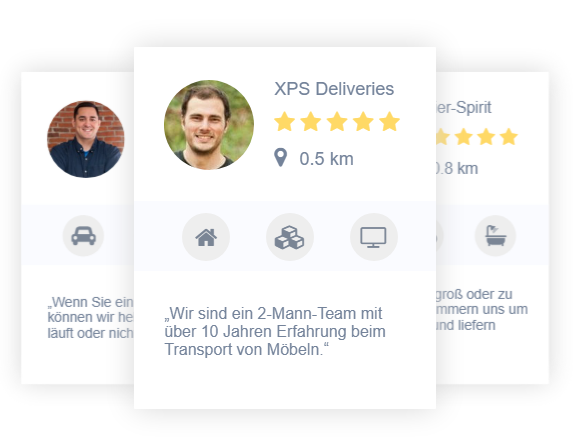Click the fifth star of XPS Deliveries rating
The width and height of the screenshot is (583, 441).
390,121
